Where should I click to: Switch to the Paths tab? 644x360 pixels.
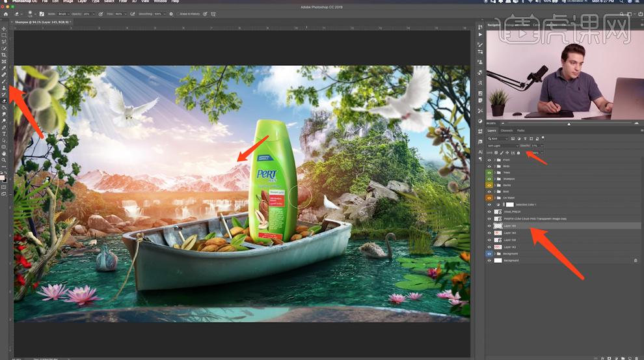point(521,131)
